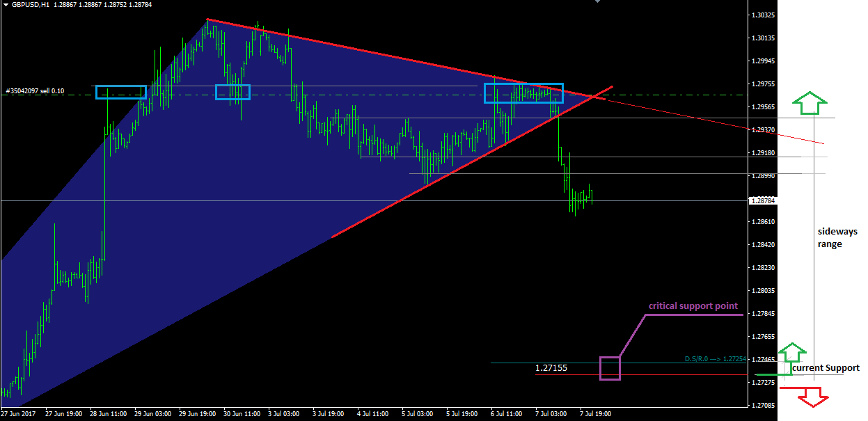The height and width of the screenshot is (421, 868).
Task: Select the 'current Support' text label
Action: 826,368
